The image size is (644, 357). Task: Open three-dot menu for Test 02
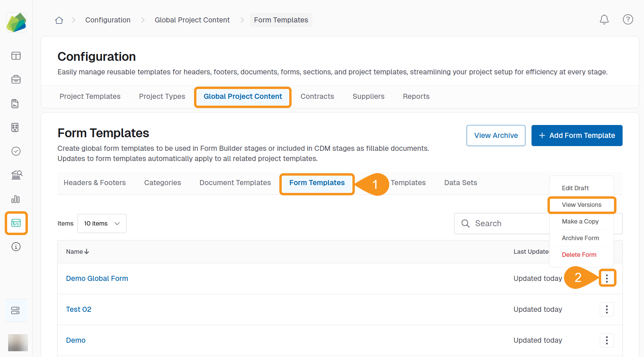[x=607, y=309]
